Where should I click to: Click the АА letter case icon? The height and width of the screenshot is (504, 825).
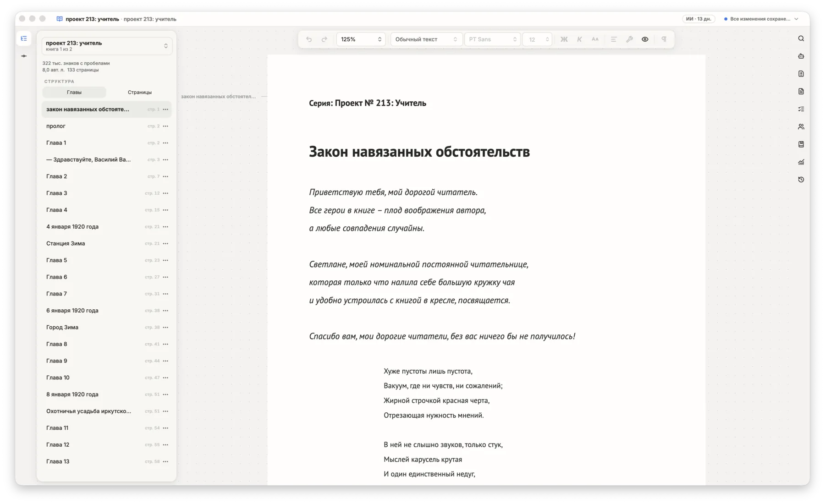point(595,39)
